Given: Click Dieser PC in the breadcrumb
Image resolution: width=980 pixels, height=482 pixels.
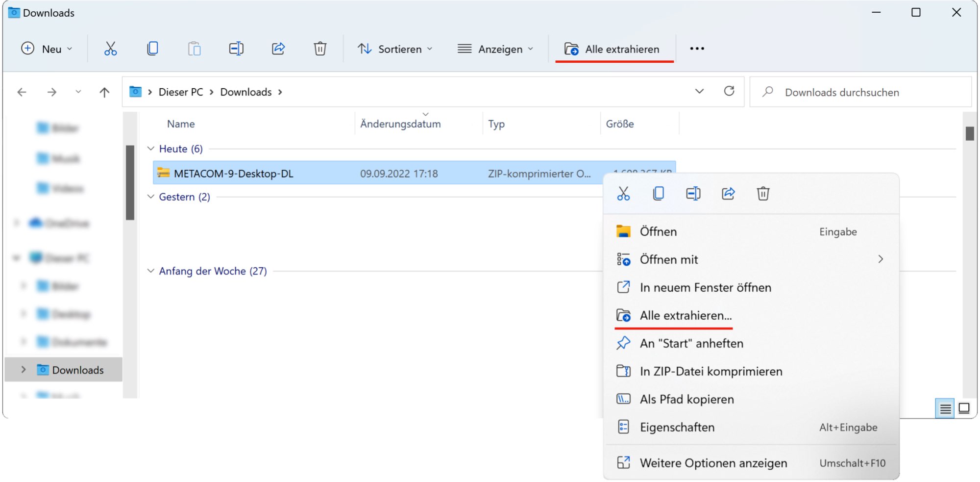Looking at the screenshot, I should point(180,92).
